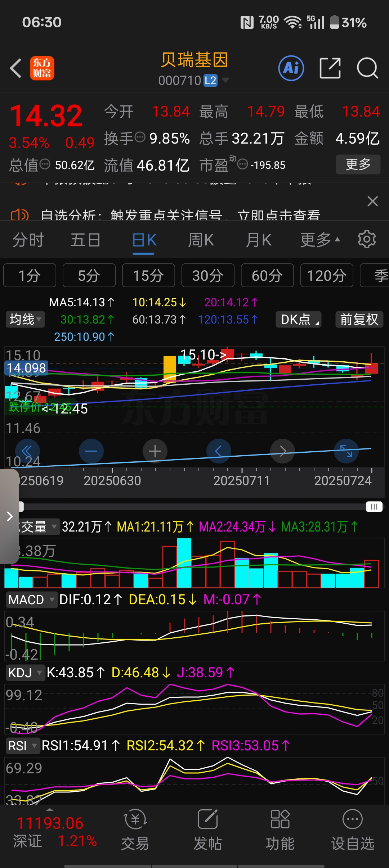Screen dimensions: 389x868
Task: Expand stock code dropdown arrow
Action: click(x=225, y=80)
